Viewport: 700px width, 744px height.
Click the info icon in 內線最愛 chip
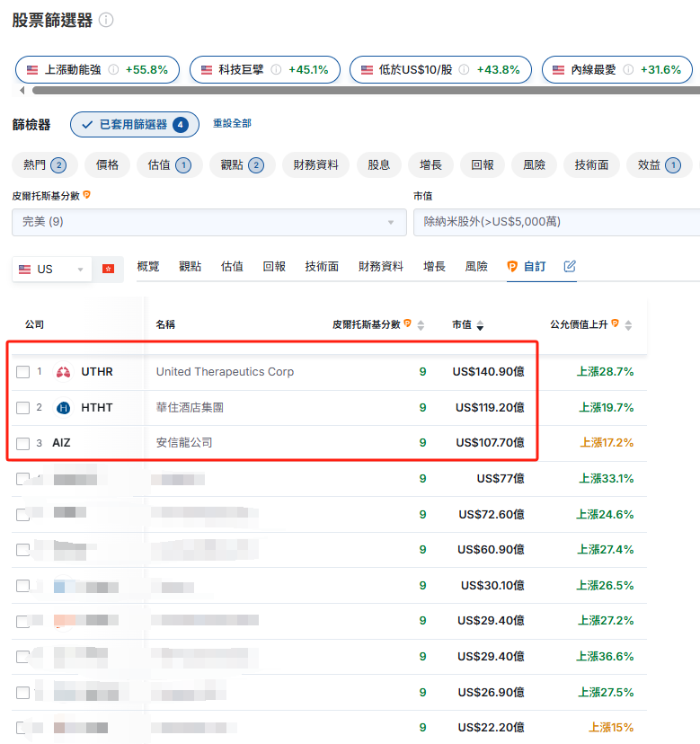click(x=628, y=70)
